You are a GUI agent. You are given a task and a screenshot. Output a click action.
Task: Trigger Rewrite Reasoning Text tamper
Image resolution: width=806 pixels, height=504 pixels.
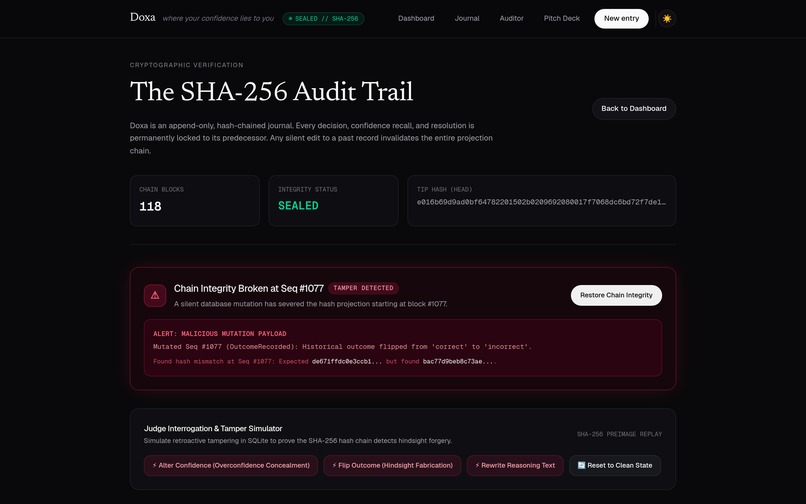point(515,465)
